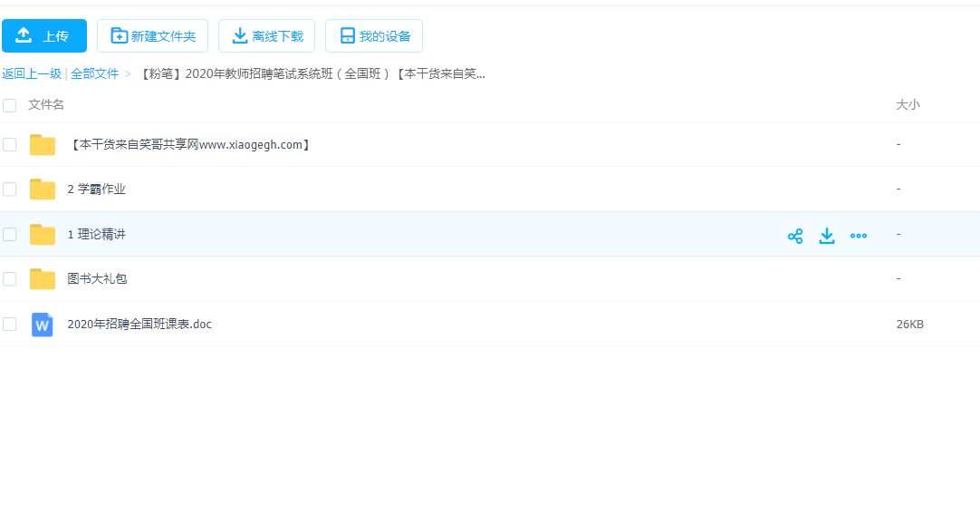980x524 pixels.
Task: Go back via 返回上一级 link
Action: pos(32,73)
